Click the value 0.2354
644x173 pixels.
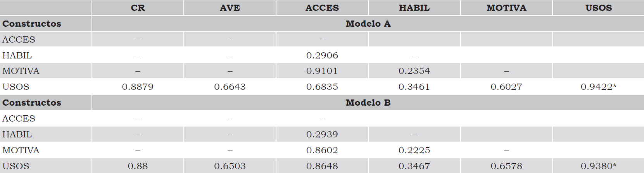click(414, 71)
